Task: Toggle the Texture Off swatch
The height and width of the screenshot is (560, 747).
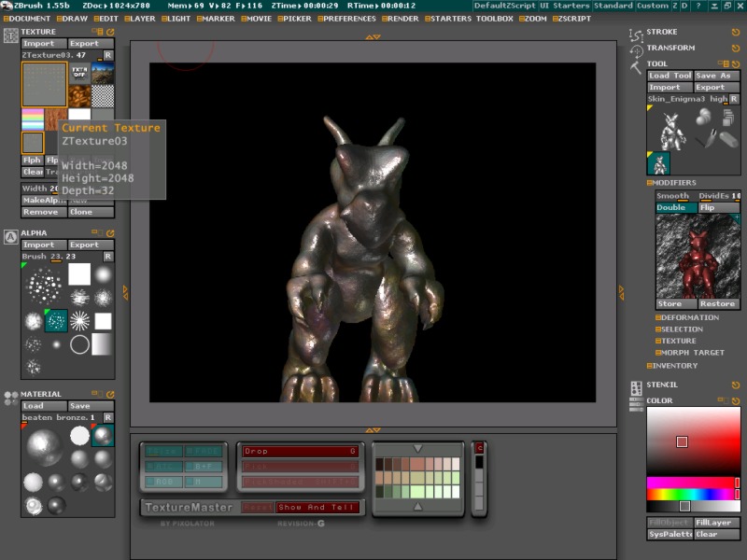Action: pos(79,73)
